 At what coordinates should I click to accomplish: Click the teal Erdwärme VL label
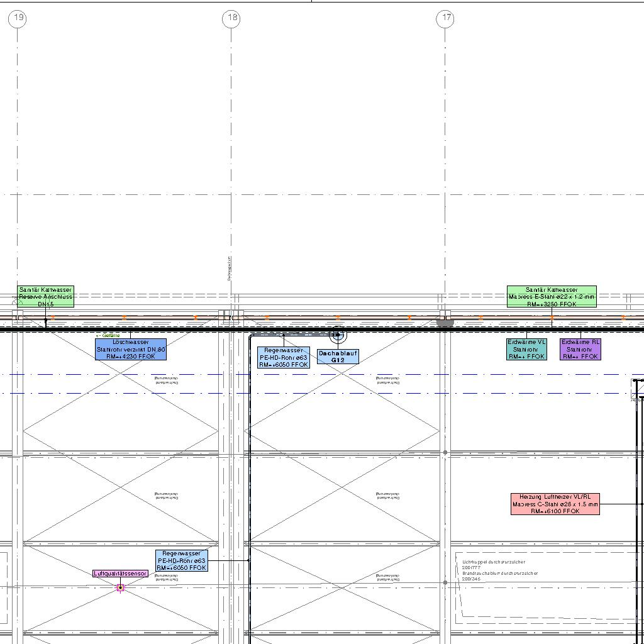(527, 349)
